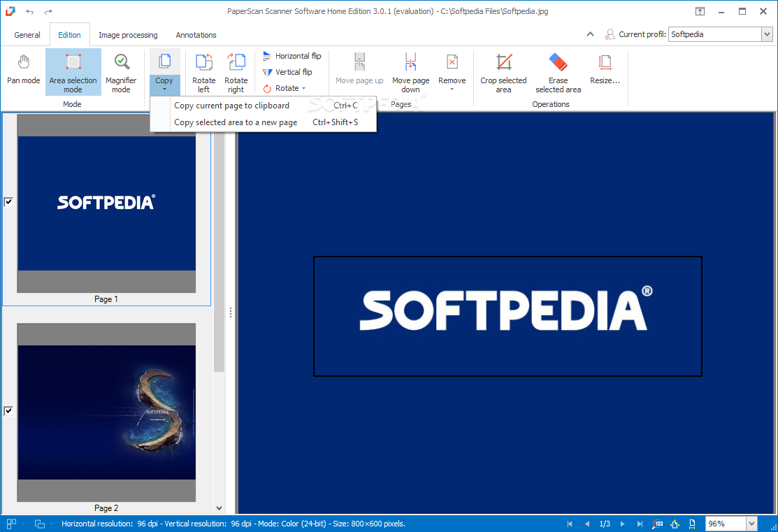Screen dimensions: 778x532
Task: Collapse the ribbon with the chevron
Action: pos(590,34)
